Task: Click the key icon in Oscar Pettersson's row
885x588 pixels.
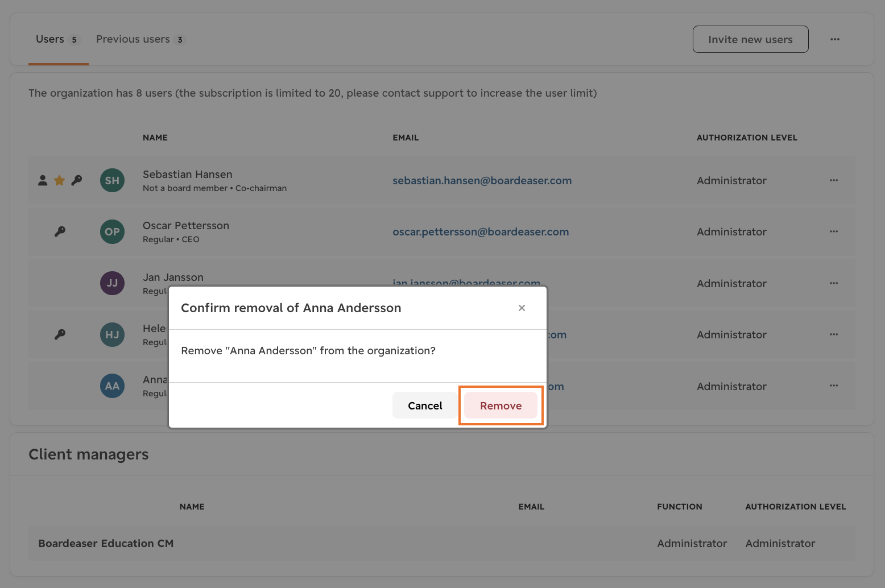Action: pyautogui.click(x=60, y=231)
